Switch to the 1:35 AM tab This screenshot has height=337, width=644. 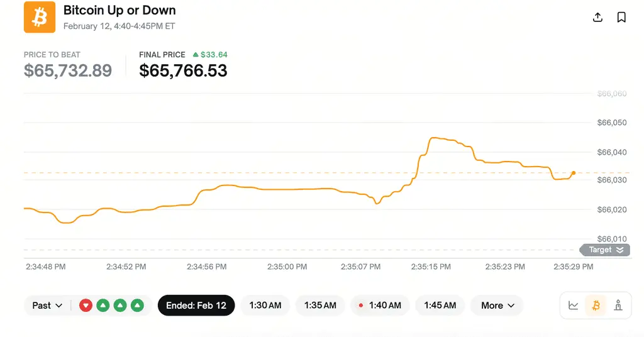[x=320, y=306]
